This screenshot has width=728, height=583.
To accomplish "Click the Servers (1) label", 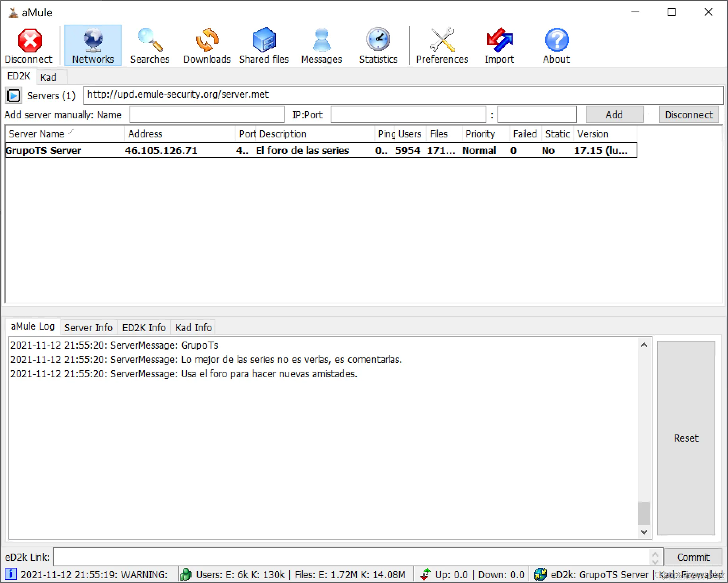I will pyautogui.click(x=51, y=96).
